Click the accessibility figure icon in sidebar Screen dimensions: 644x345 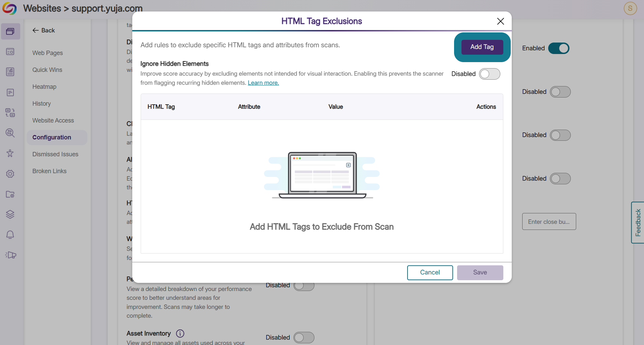tap(10, 153)
